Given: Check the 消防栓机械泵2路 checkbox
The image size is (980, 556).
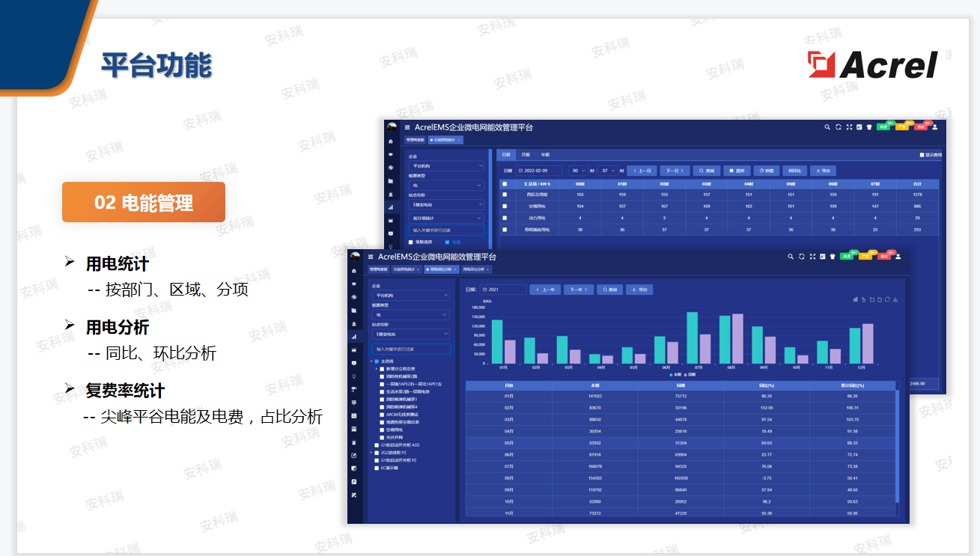Looking at the screenshot, I should 382,376.
